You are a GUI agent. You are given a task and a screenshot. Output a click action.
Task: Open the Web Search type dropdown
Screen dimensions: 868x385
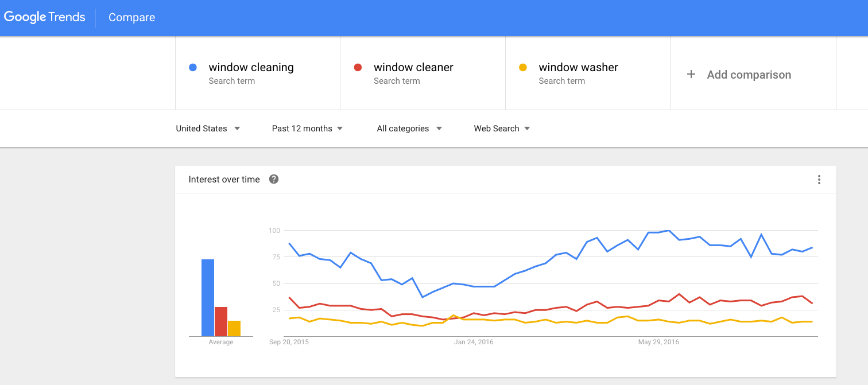point(502,129)
